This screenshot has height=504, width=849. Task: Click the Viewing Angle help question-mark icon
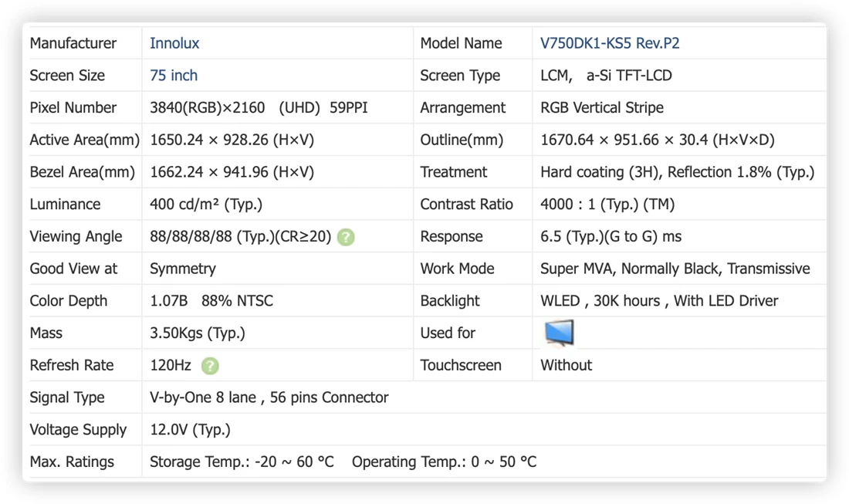point(346,237)
